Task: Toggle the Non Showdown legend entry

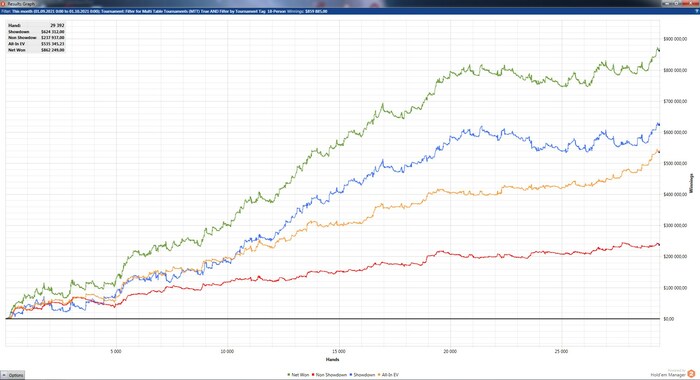Action: (329, 375)
